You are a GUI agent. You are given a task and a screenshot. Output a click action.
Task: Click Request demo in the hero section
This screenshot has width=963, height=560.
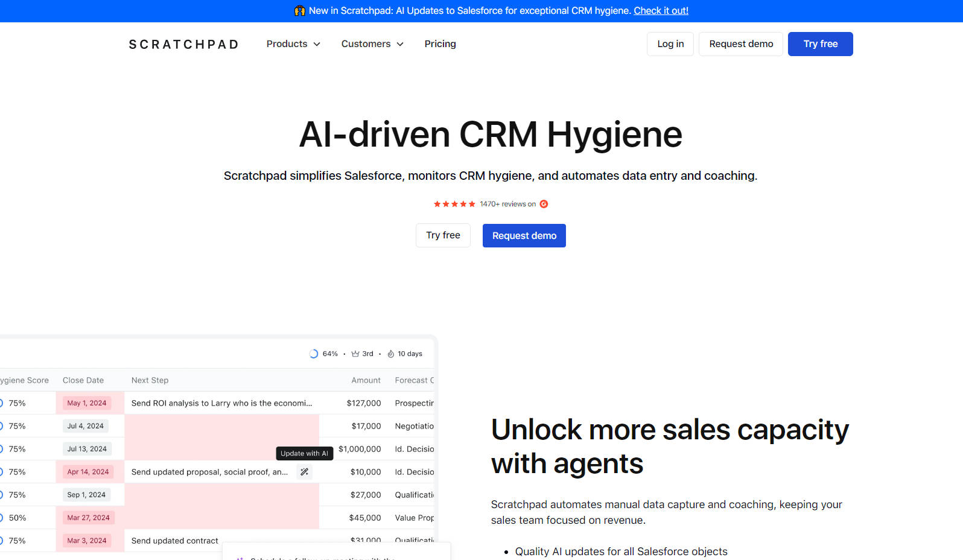pyautogui.click(x=524, y=235)
